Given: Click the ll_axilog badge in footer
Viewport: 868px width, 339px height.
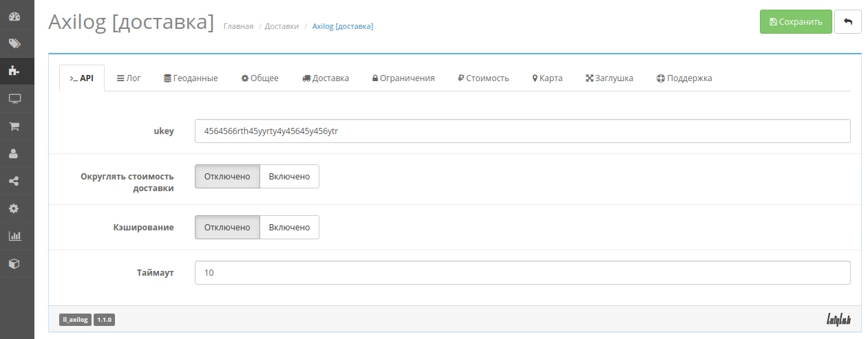Looking at the screenshot, I should coord(75,320).
